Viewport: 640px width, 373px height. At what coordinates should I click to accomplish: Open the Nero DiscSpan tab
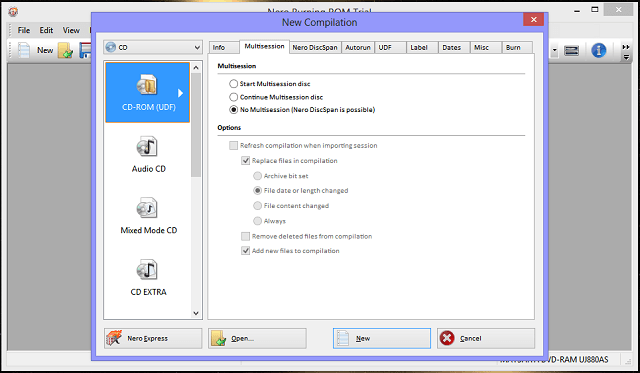[315, 47]
